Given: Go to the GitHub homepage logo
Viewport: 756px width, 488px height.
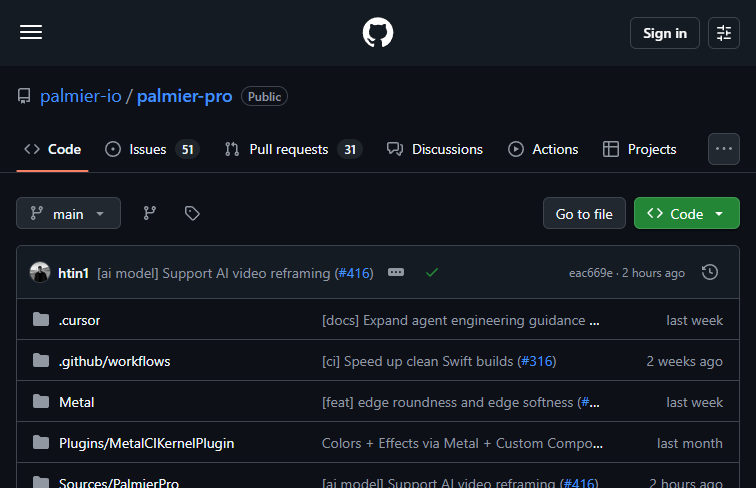Looking at the screenshot, I should click(x=378, y=32).
